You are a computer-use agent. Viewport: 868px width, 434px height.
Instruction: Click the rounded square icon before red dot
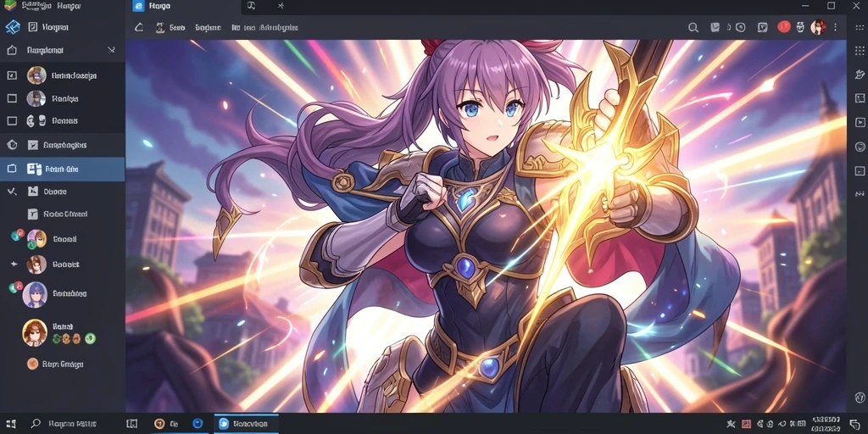click(x=763, y=27)
